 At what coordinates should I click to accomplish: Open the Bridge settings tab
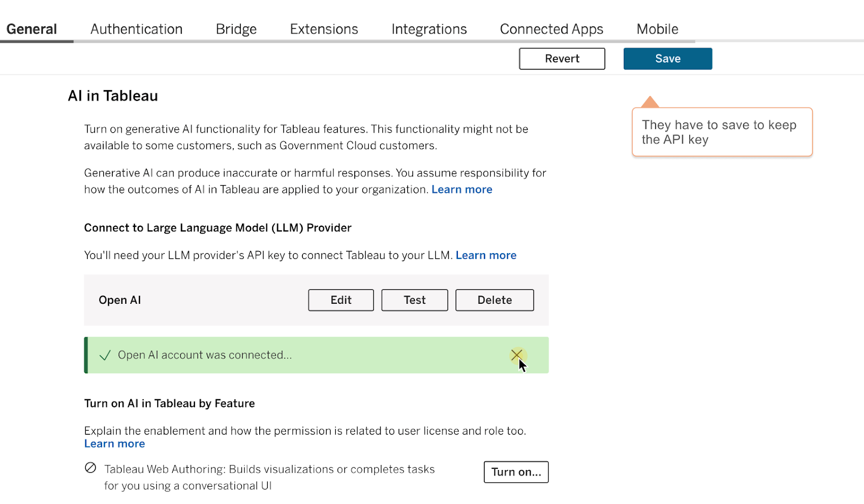236,29
